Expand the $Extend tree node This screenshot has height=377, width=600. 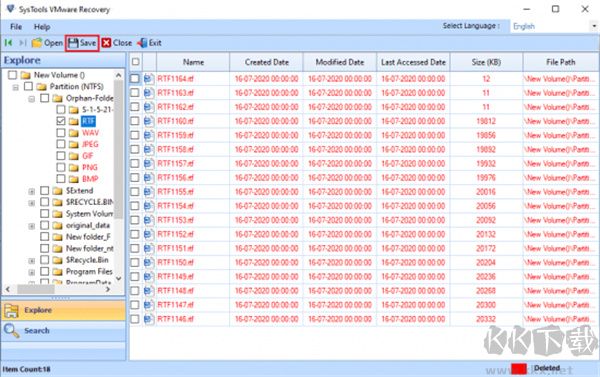pos(32,191)
